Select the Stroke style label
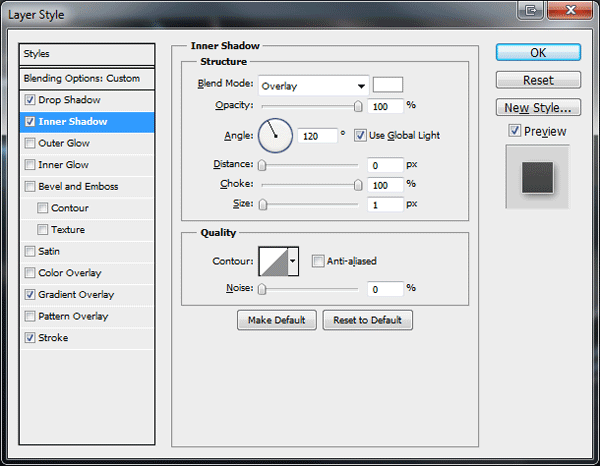The height and width of the screenshot is (466, 600). click(53, 338)
